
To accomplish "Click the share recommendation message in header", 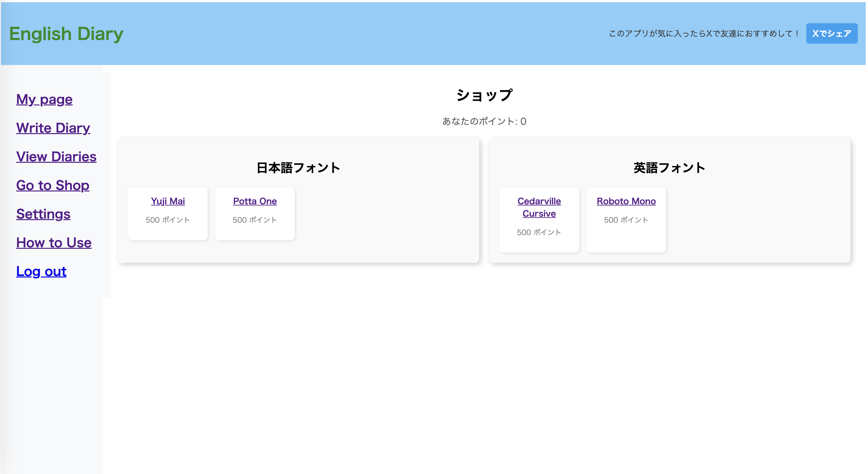I will (x=704, y=34).
